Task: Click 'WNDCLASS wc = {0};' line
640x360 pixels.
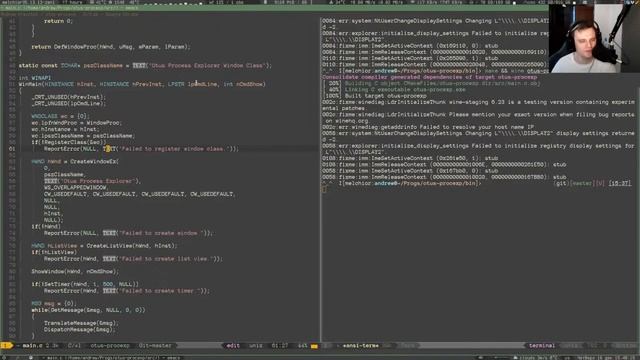Action: [60, 116]
